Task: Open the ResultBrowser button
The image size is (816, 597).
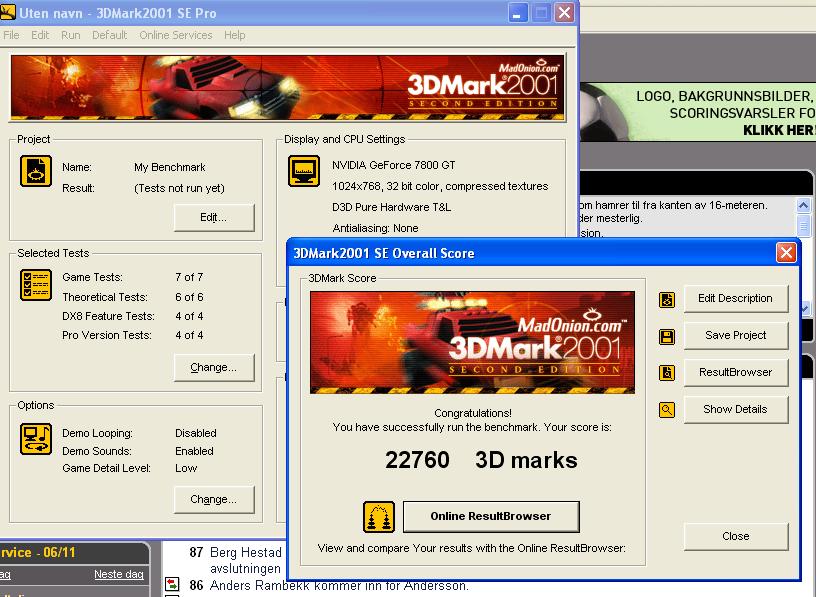Action: pyautogui.click(x=736, y=373)
